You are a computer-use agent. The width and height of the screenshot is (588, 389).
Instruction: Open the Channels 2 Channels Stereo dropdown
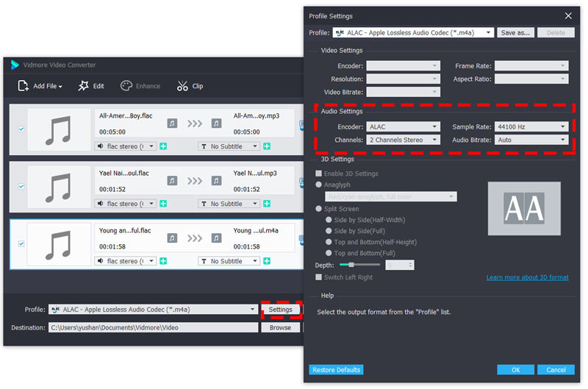pos(403,140)
